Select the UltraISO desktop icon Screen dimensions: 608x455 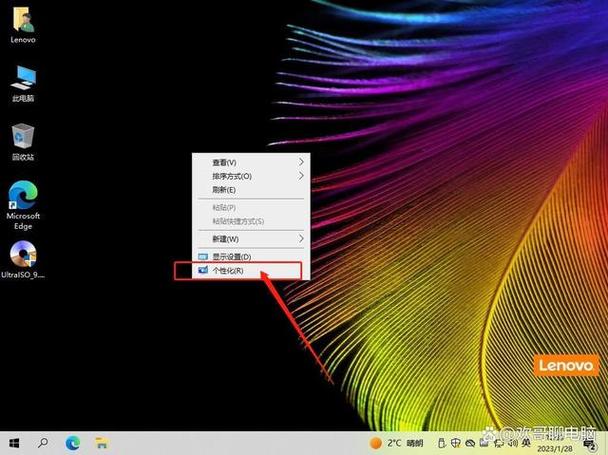click(23, 260)
